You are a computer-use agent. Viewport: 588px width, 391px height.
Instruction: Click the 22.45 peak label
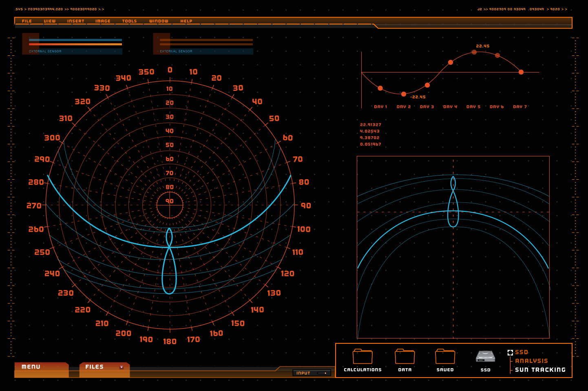pyautogui.click(x=483, y=46)
